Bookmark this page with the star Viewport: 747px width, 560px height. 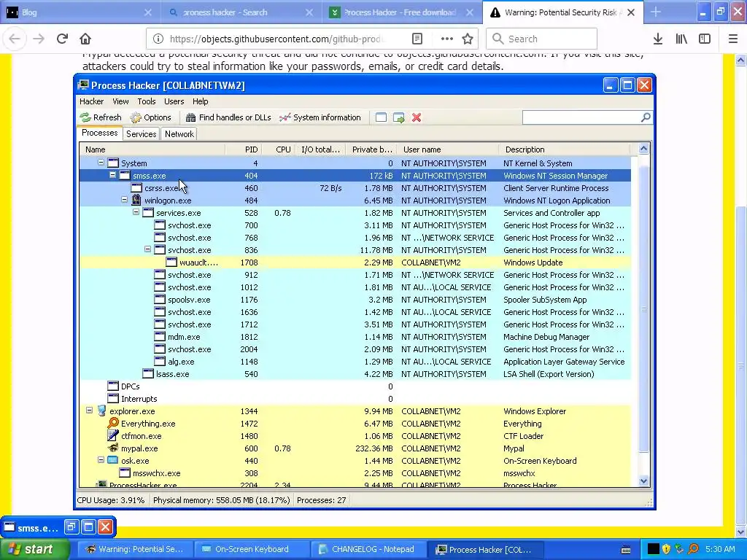point(468,39)
